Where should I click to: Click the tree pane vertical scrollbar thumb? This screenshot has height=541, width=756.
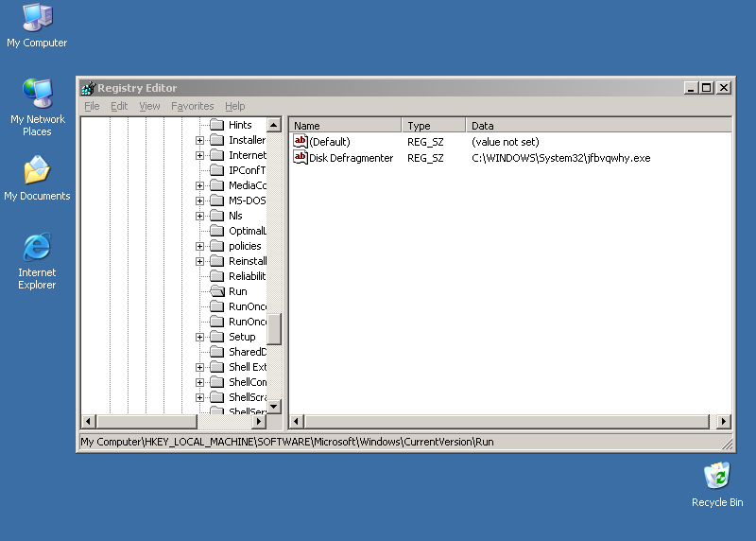[x=274, y=330]
